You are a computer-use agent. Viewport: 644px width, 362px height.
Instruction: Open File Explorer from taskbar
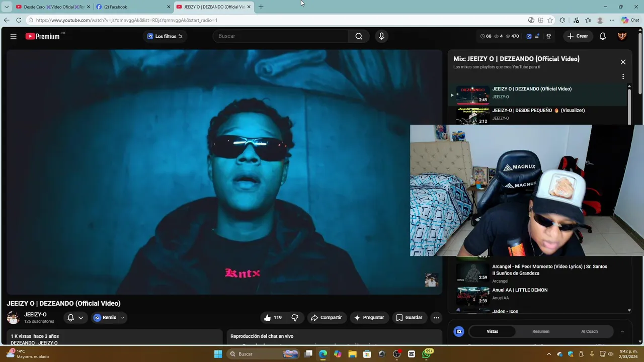point(353,354)
